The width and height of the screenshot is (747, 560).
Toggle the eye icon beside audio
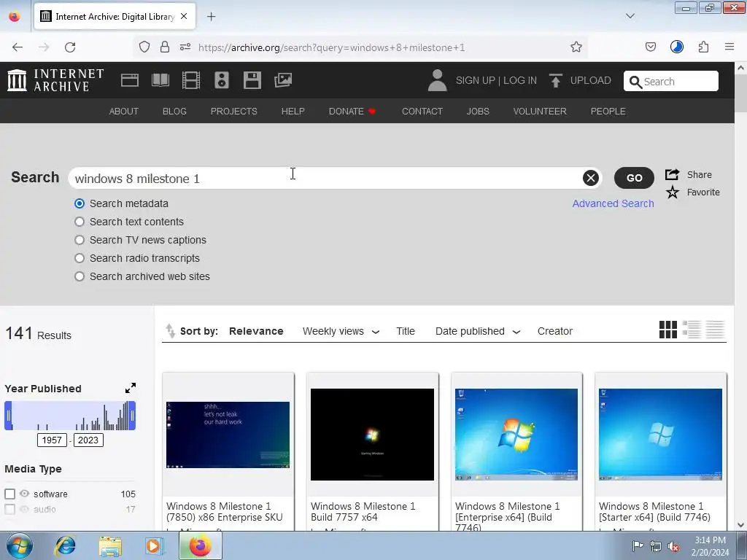coord(24,509)
